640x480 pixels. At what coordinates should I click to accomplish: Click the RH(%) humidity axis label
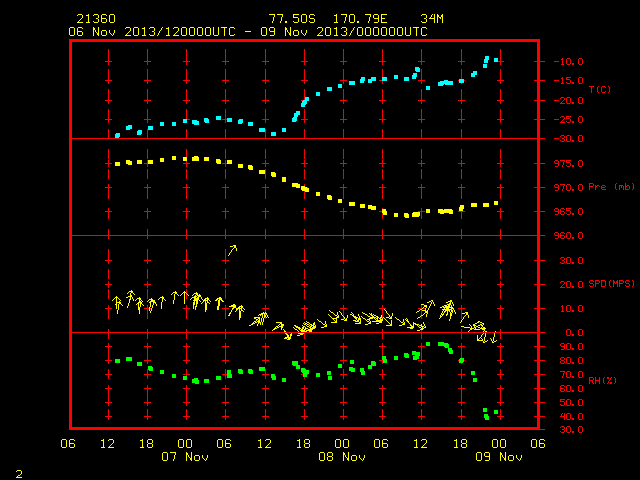click(602, 380)
